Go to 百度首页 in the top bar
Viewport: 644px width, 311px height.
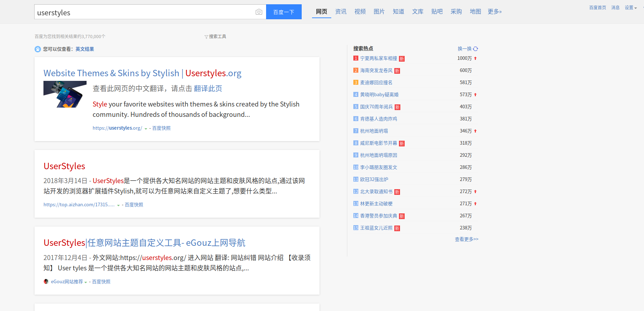click(x=598, y=7)
